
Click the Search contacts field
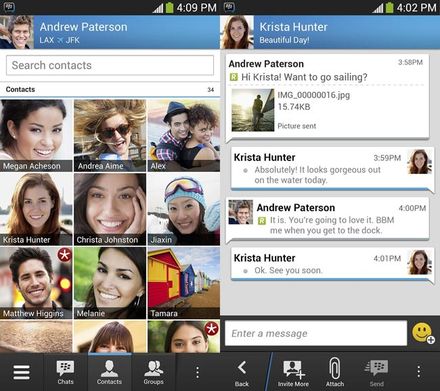pyautogui.click(x=110, y=65)
